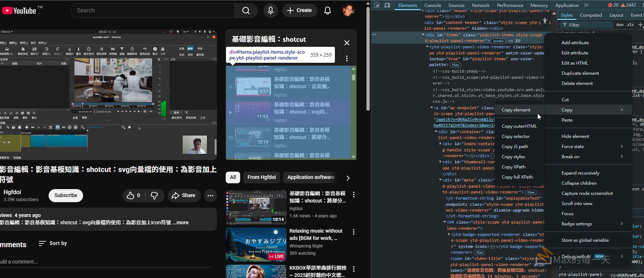Click the Share button
This screenshot has height=278, width=644.
184,196
